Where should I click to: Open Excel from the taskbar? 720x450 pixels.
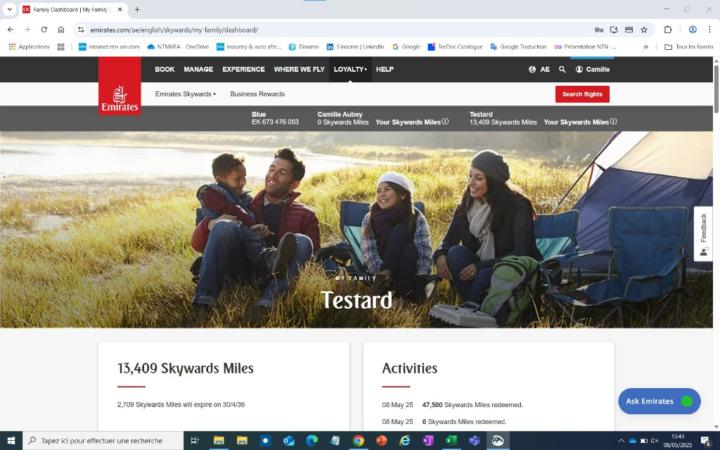451,441
